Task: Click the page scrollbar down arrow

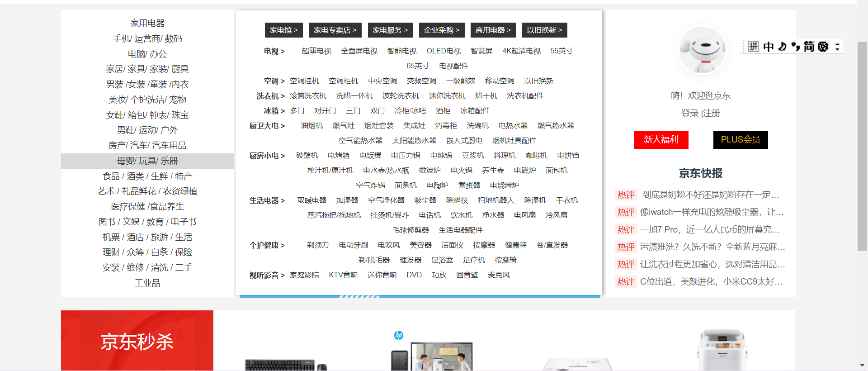Action: click(x=862, y=365)
